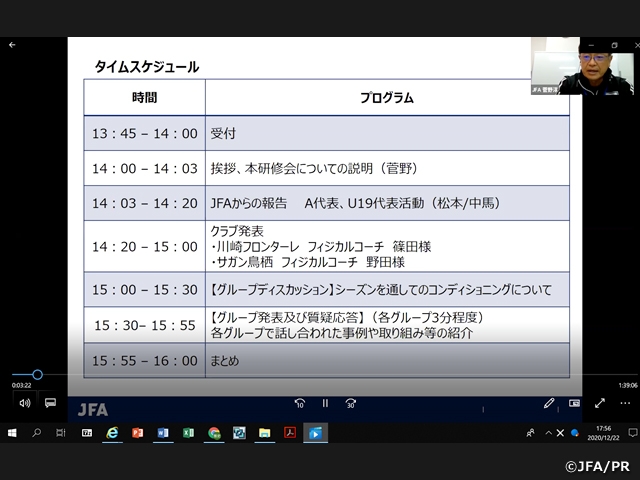Viewport: 640px width, 480px height.
Task: Pause the video playback
Action: point(325,403)
